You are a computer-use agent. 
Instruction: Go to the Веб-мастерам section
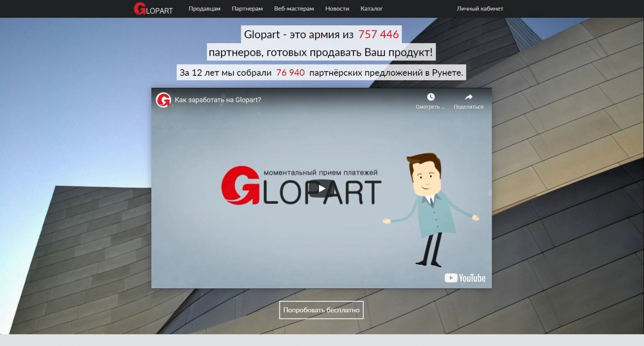(x=294, y=8)
